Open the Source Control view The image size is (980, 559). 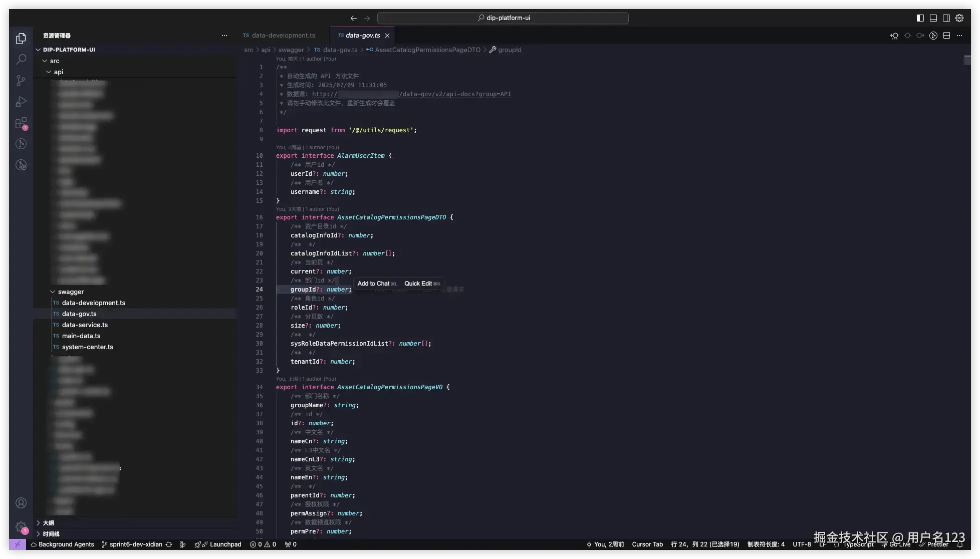pos(21,81)
